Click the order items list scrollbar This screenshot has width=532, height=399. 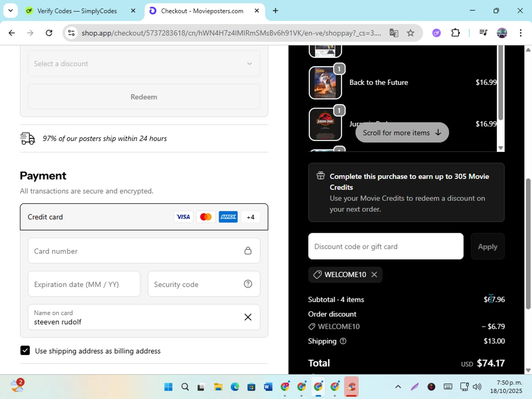[500, 83]
